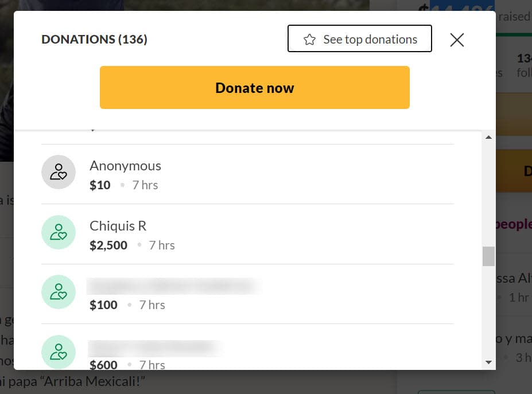
Task: Click the blurred name of $600 donor
Action: 155,346
